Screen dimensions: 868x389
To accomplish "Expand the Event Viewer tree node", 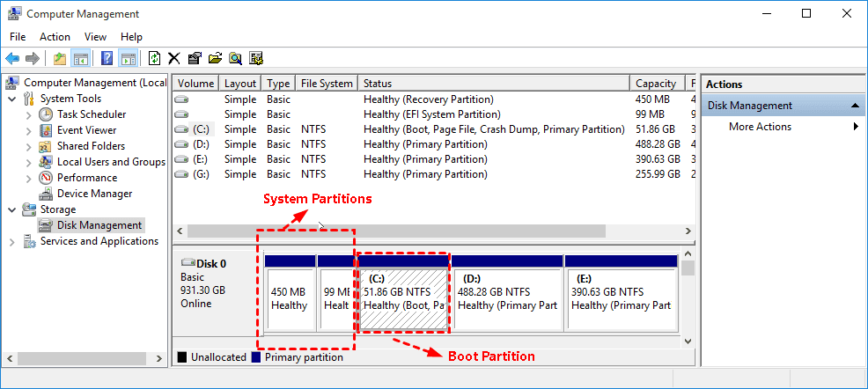I will point(29,130).
